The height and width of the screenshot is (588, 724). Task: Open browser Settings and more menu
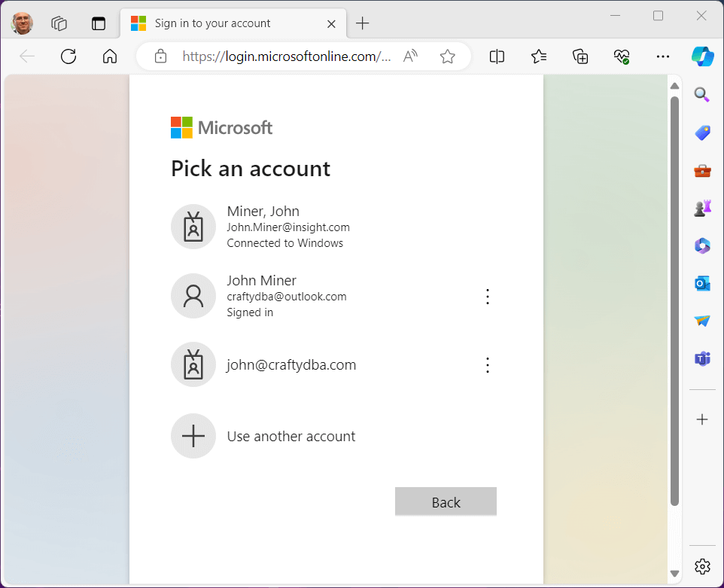click(662, 56)
